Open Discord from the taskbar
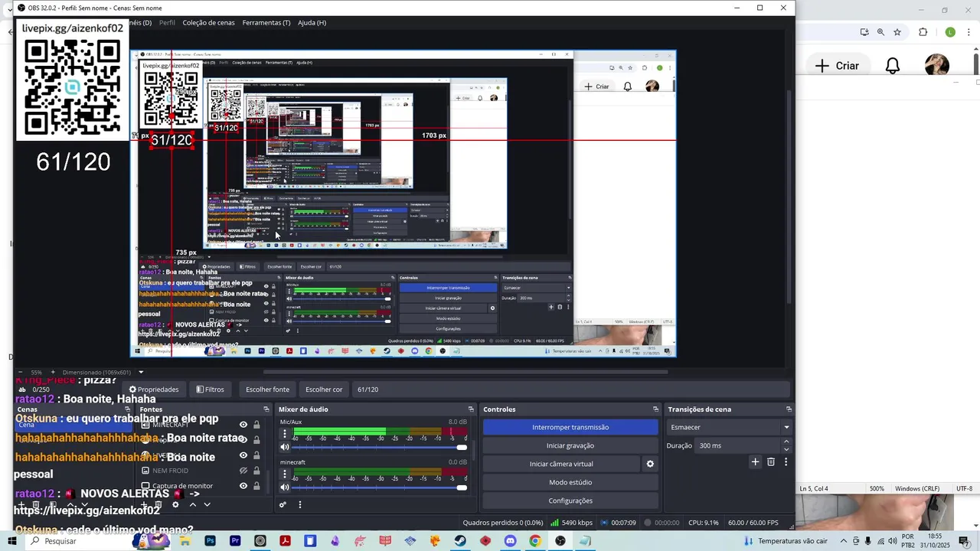Screen dimensions: 980x551 pyautogui.click(x=511, y=541)
